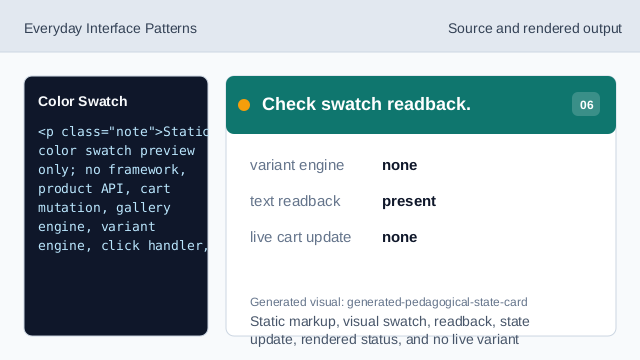Click the 'Everyday Interface Patterns' title
This screenshot has height=360, width=640.
(110, 29)
